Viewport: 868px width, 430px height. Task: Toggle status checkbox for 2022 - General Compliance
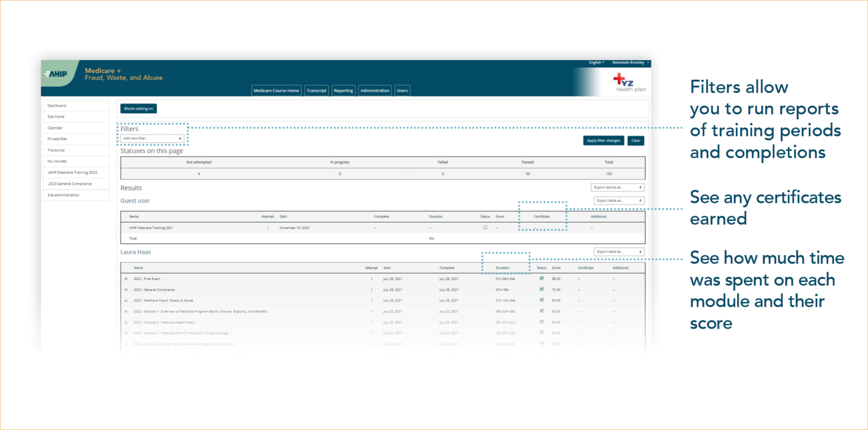coord(541,290)
